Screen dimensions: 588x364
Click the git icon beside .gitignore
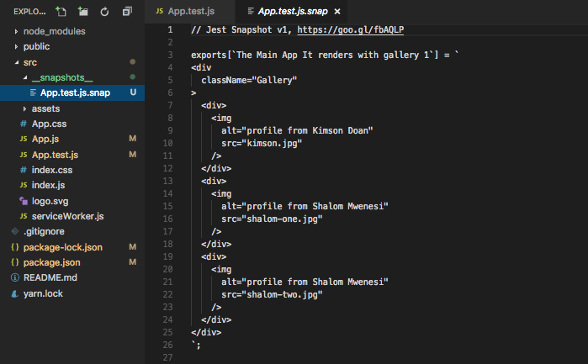click(x=15, y=231)
